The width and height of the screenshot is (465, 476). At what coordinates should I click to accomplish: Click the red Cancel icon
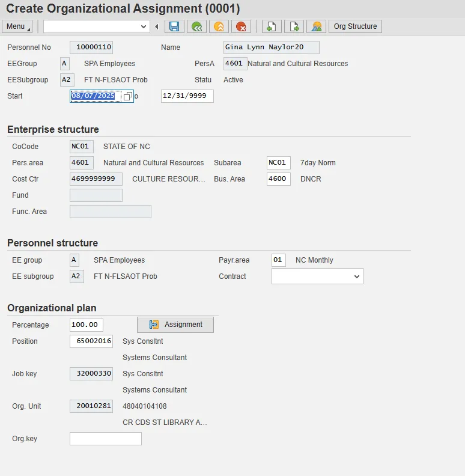[241, 26]
